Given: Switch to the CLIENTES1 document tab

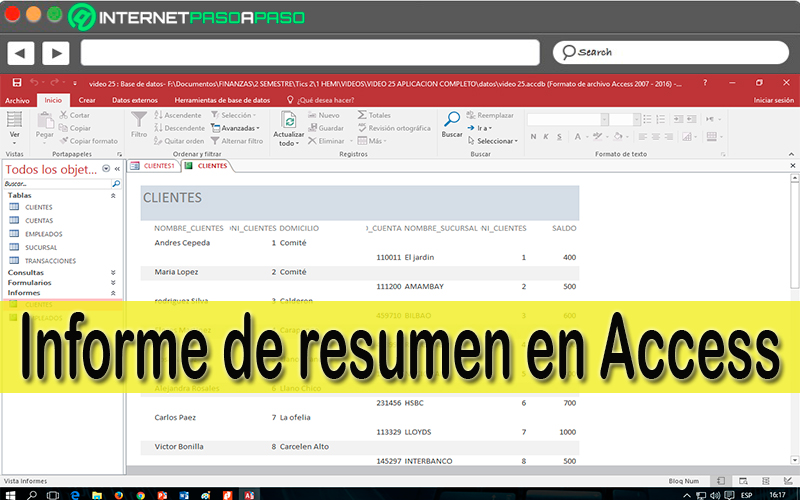Looking at the screenshot, I should (154, 166).
